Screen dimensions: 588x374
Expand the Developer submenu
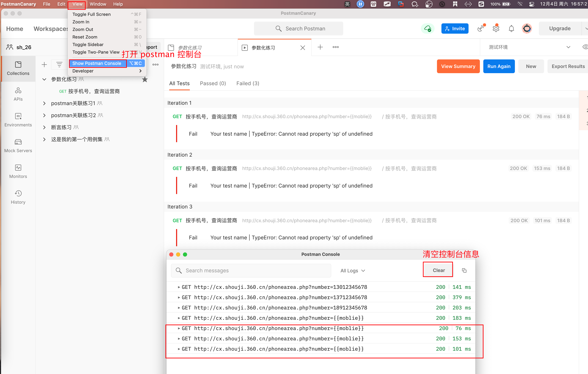click(107, 71)
